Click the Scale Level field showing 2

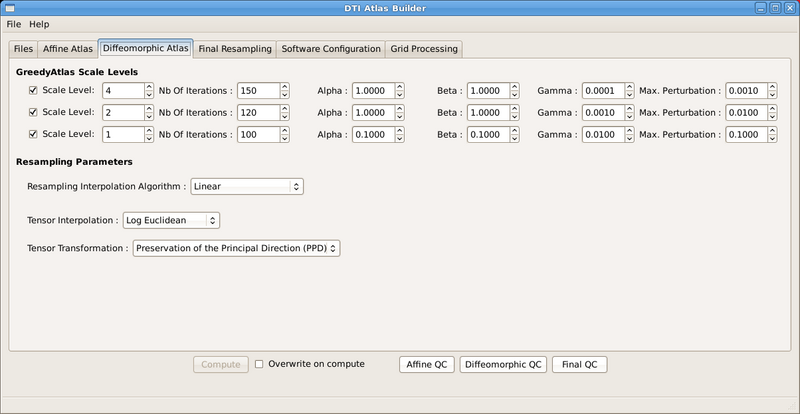coord(123,113)
